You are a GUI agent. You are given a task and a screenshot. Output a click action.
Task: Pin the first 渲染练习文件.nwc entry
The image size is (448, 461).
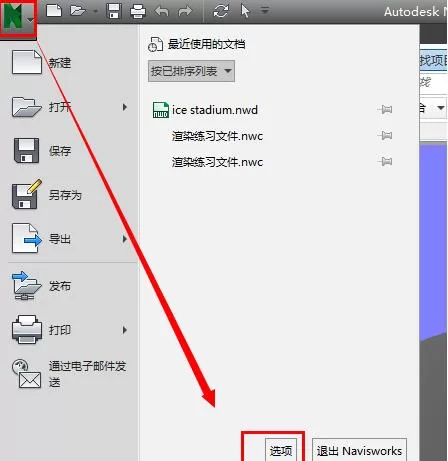pyautogui.click(x=385, y=135)
